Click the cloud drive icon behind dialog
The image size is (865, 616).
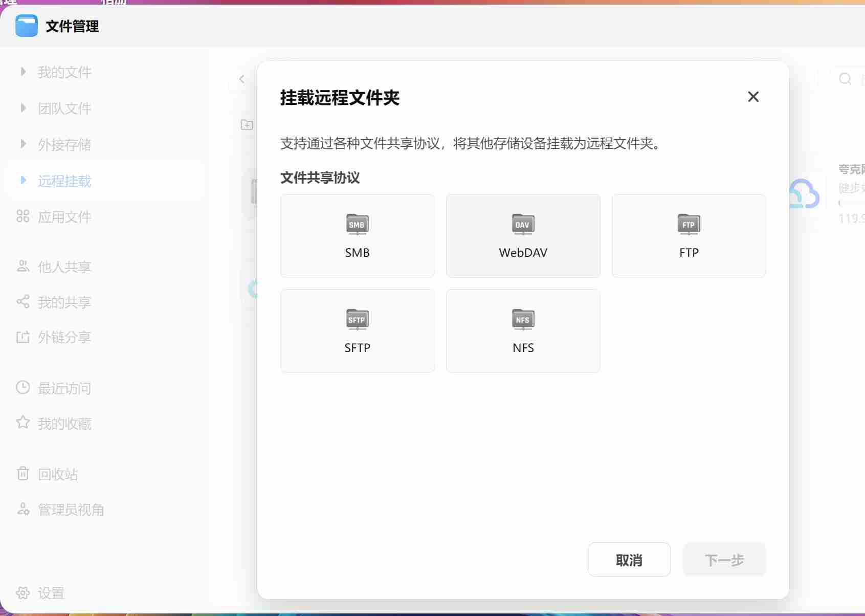[805, 193]
